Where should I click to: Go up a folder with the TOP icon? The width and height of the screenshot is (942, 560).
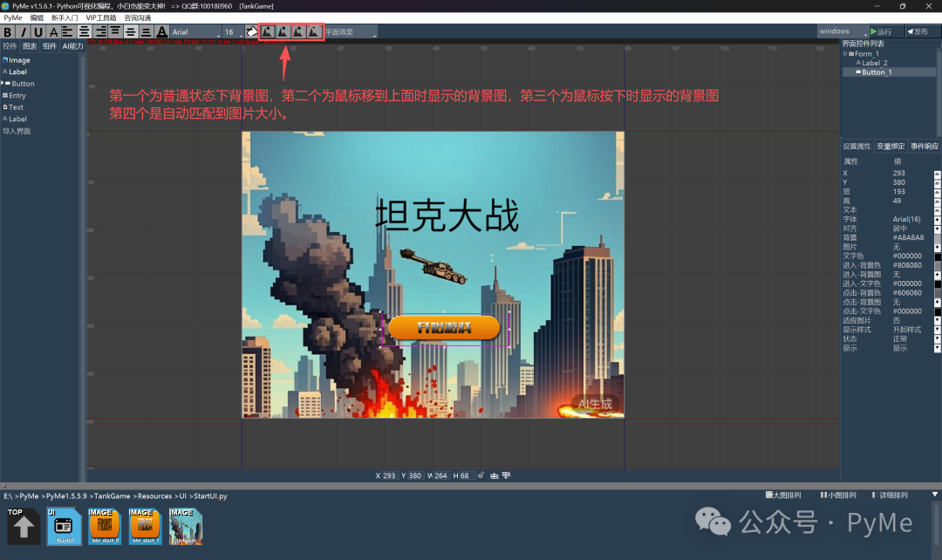coord(24,526)
